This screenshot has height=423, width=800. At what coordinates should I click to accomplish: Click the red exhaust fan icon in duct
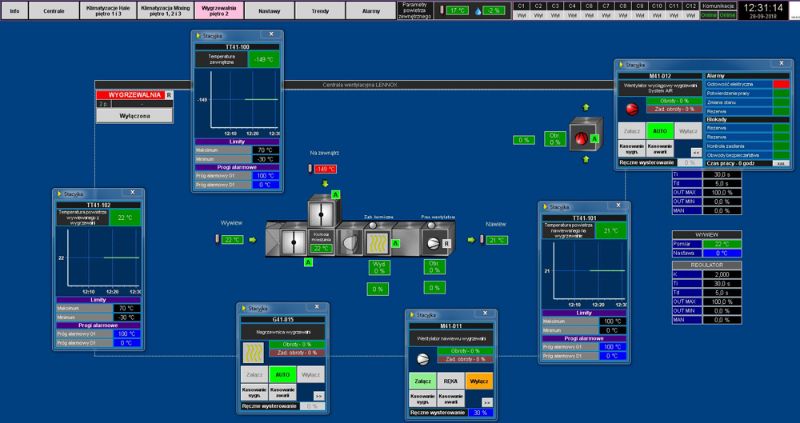click(x=581, y=139)
